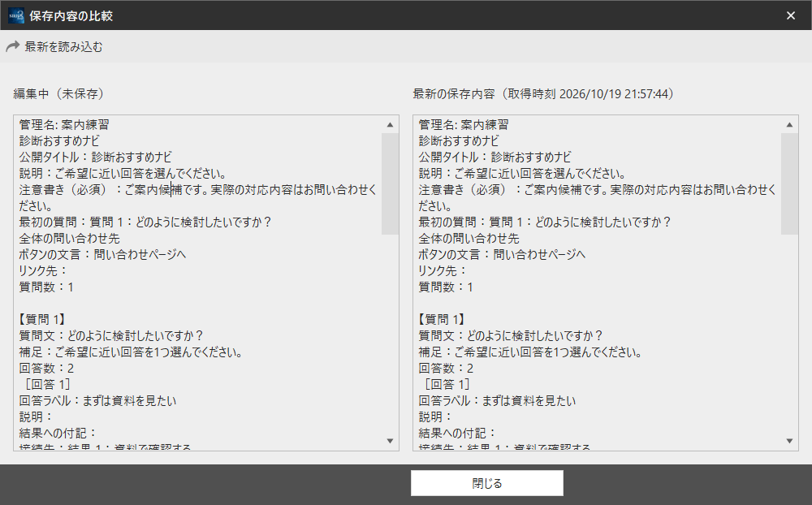The height and width of the screenshot is (505, 812).
Task: Click 注意書き（必須） line in the 編集中 panel
Action: pyautogui.click(x=198, y=197)
